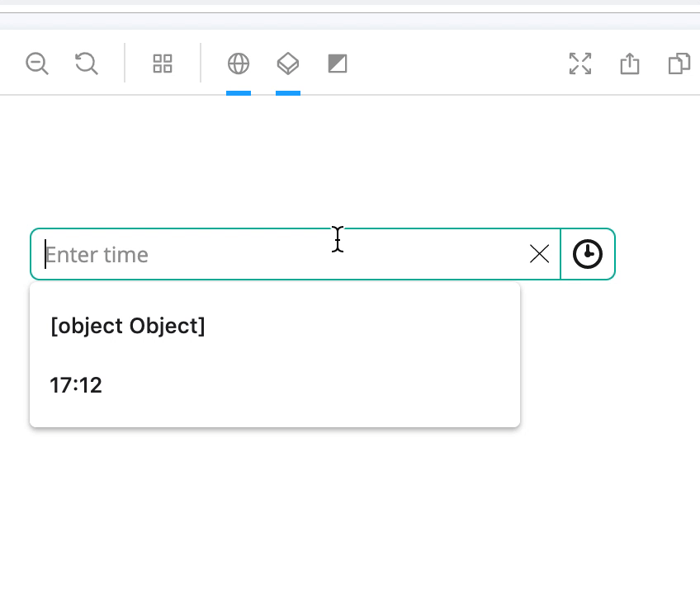Screen dimensions: 700x612
Task: Toggle the globe icon in the toolbar
Action: coord(239,64)
